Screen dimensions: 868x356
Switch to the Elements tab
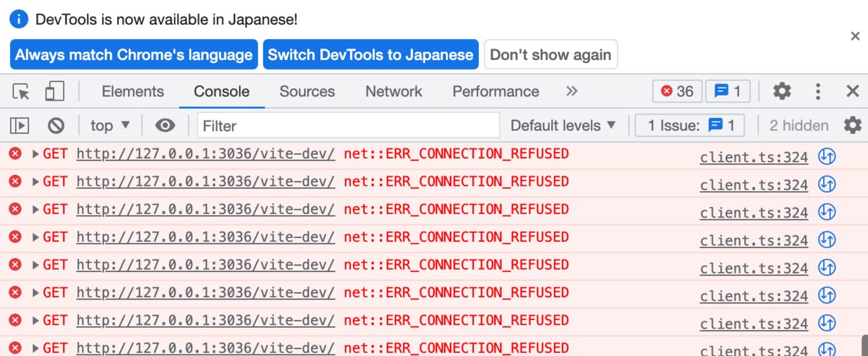[133, 91]
